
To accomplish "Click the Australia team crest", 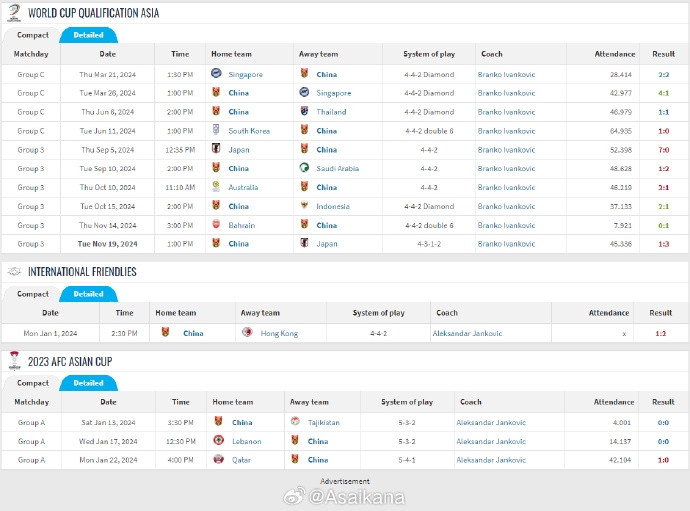I will [x=216, y=187].
